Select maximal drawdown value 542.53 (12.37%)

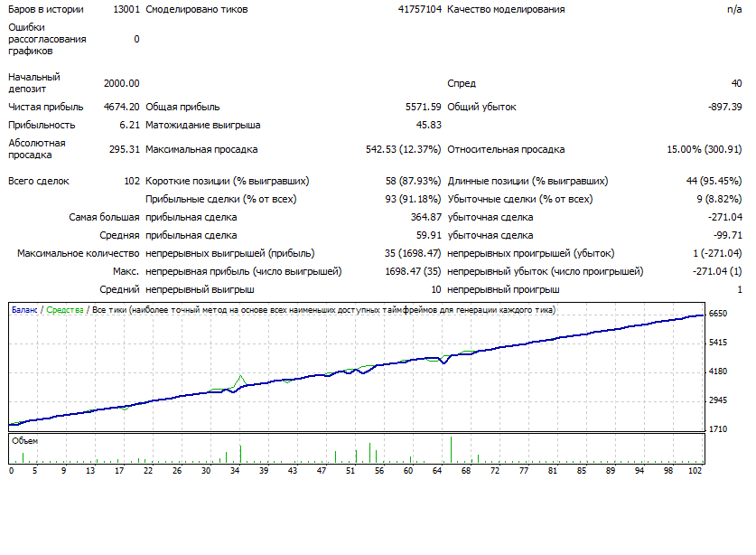pyautogui.click(x=403, y=149)
